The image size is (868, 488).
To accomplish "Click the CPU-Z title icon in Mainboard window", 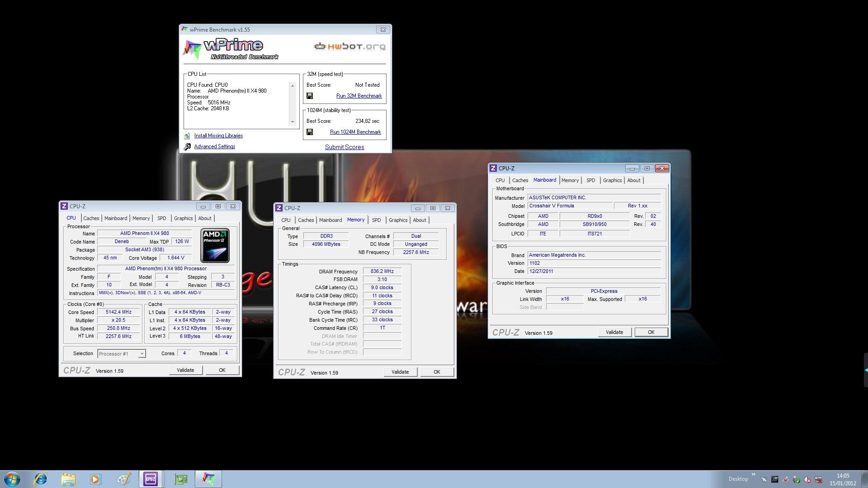I will (494, 168).
